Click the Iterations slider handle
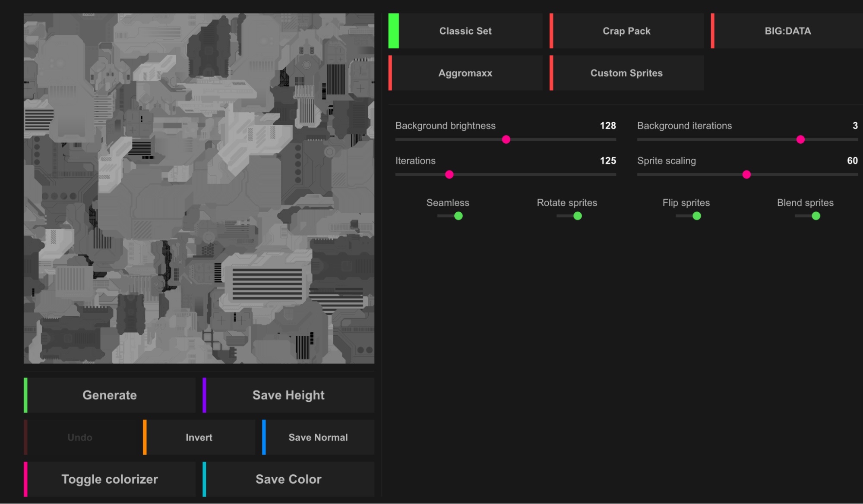Viewport: 863px width, 504px height. pyautogui.click(x=449, y=174)
